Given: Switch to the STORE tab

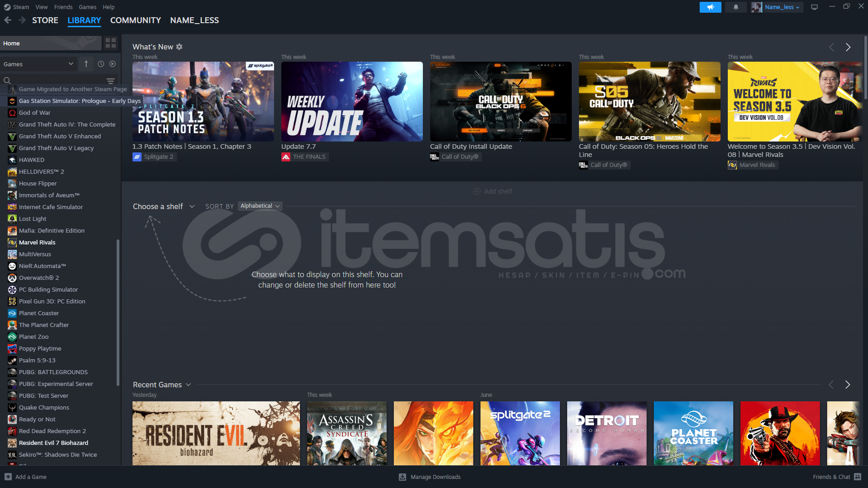Looking at the screenshot, I should [x=45, y=20].
